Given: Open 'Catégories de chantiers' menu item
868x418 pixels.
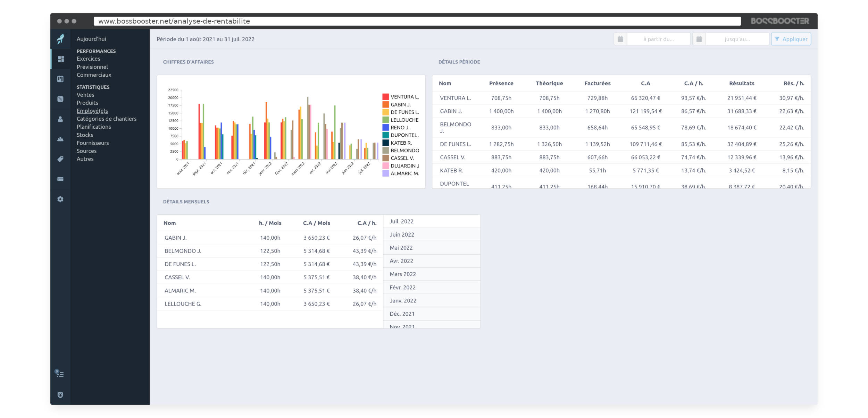Looking at the screenshot, I should pyautogui.click(x=106, y=118).
